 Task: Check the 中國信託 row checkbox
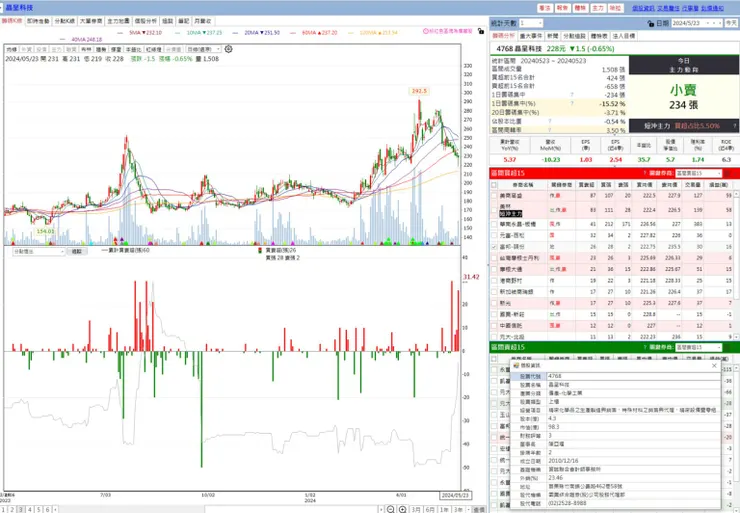[494, 326]
